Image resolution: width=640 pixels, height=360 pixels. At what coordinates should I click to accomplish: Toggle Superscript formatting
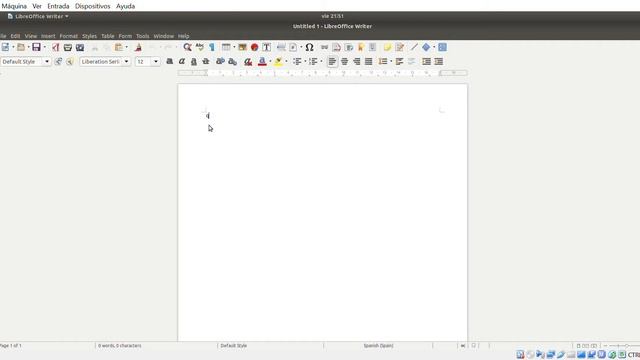pyautogui.click(x=220, y=62)
